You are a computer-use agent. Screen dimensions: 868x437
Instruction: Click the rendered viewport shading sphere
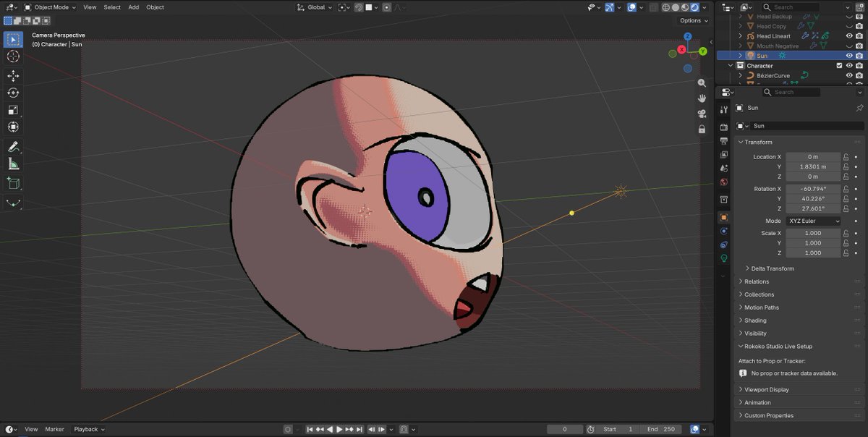695,7
